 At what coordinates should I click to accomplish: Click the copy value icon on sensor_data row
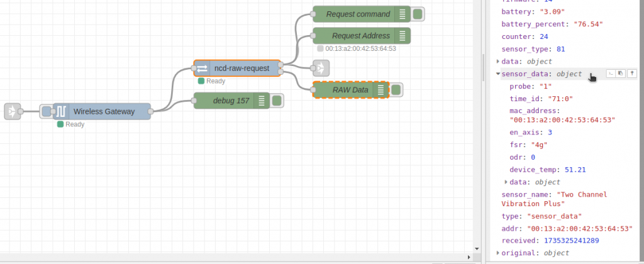pyautogui.click(x=621, y=74)
